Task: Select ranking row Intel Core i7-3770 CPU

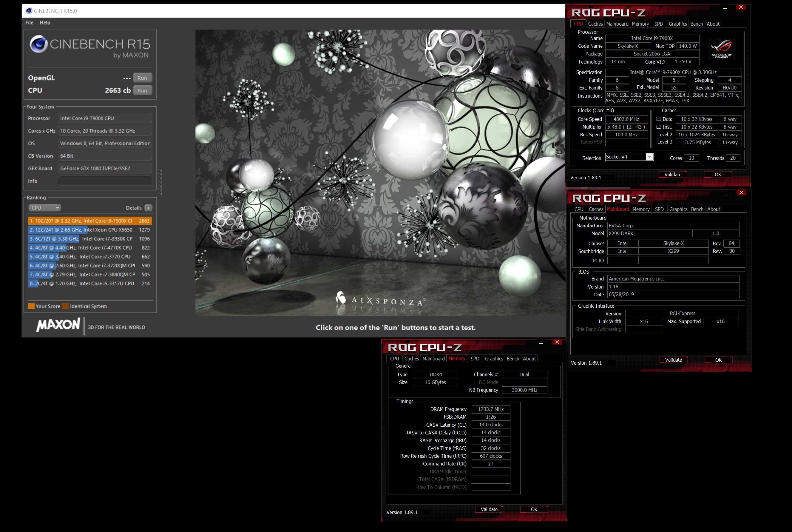Action: coord(90,257)
